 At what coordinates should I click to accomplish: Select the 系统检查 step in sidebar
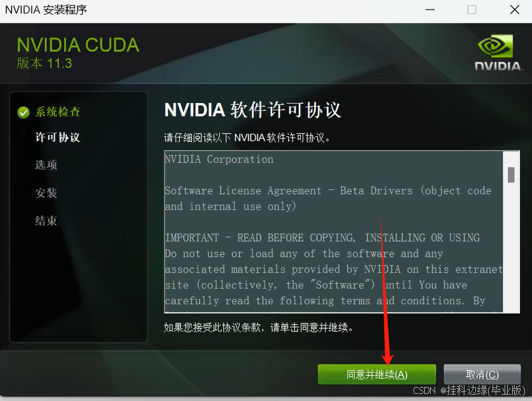[58, 112]
